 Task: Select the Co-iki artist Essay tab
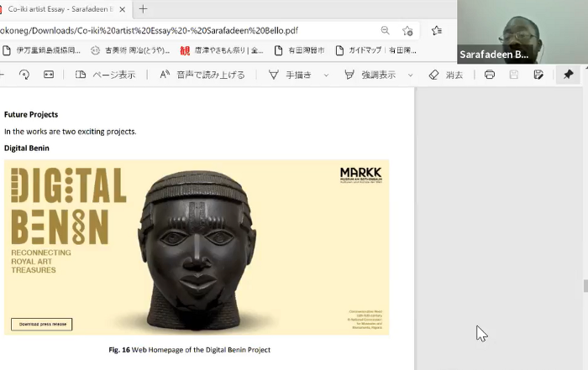pyautogui.click(x=60, y=9)
